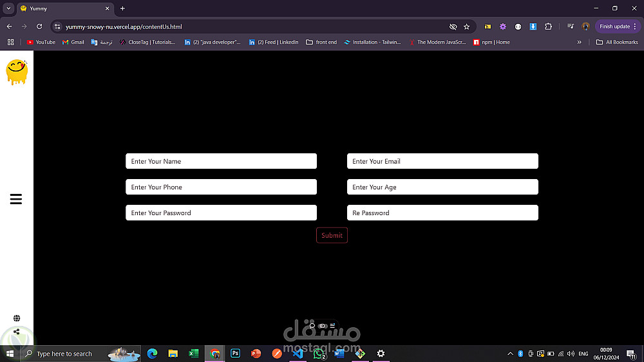Click the share icon in sidebar
This screenshot has height=362, width=644.
(17, 332)
